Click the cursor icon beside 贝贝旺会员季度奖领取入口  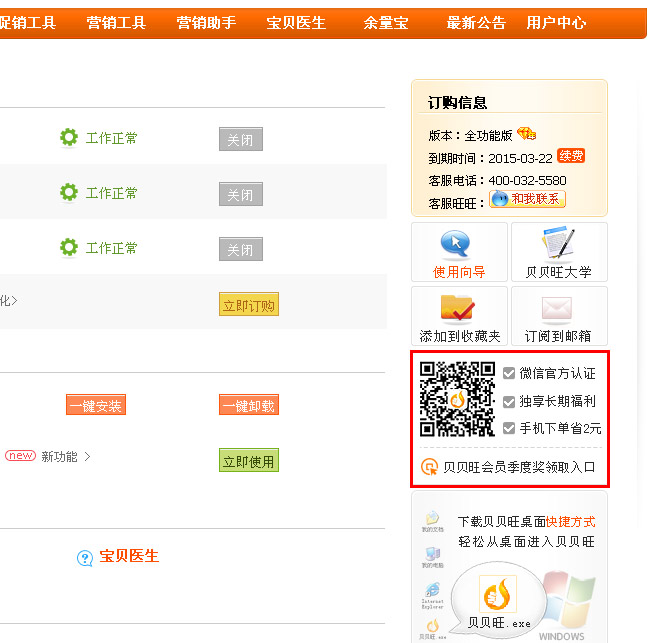point(429,467)
